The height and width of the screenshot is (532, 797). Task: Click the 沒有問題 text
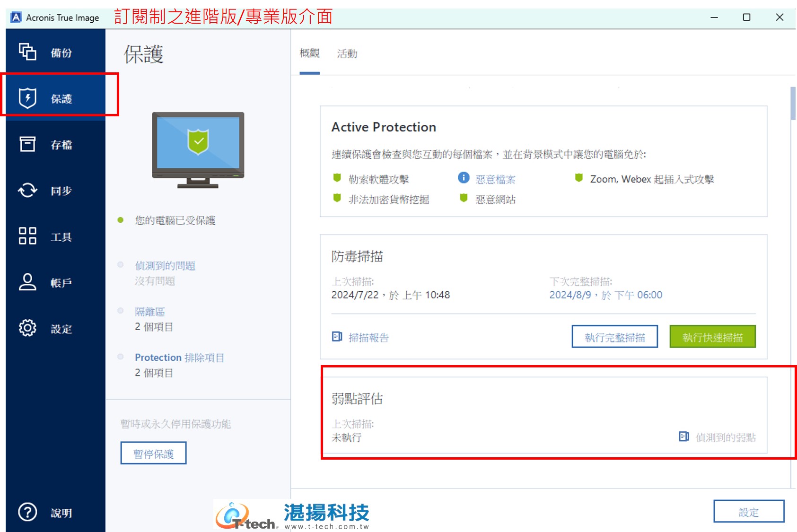click(x=155, y=281)
